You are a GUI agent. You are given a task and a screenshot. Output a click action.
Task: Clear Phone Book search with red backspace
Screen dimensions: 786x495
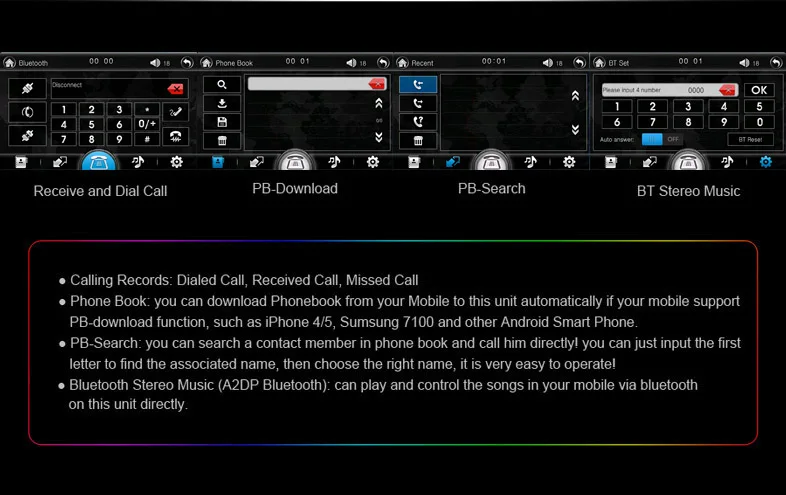[x=376, y=84]
